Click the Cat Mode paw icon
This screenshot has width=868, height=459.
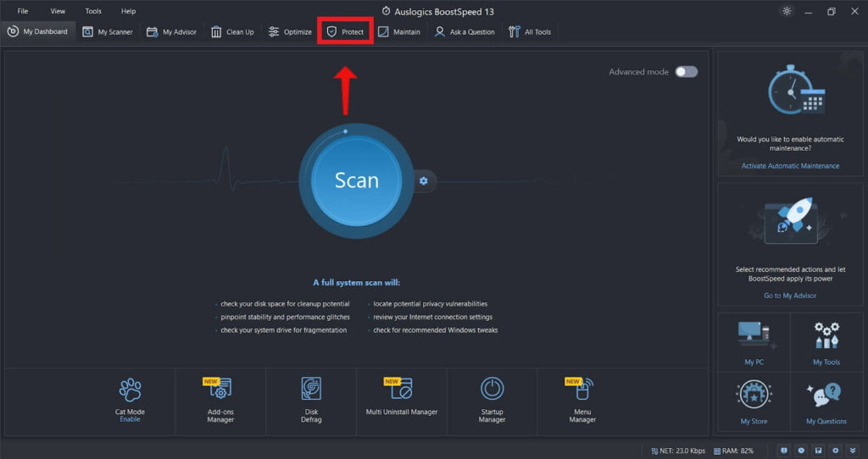pos(130,390)
